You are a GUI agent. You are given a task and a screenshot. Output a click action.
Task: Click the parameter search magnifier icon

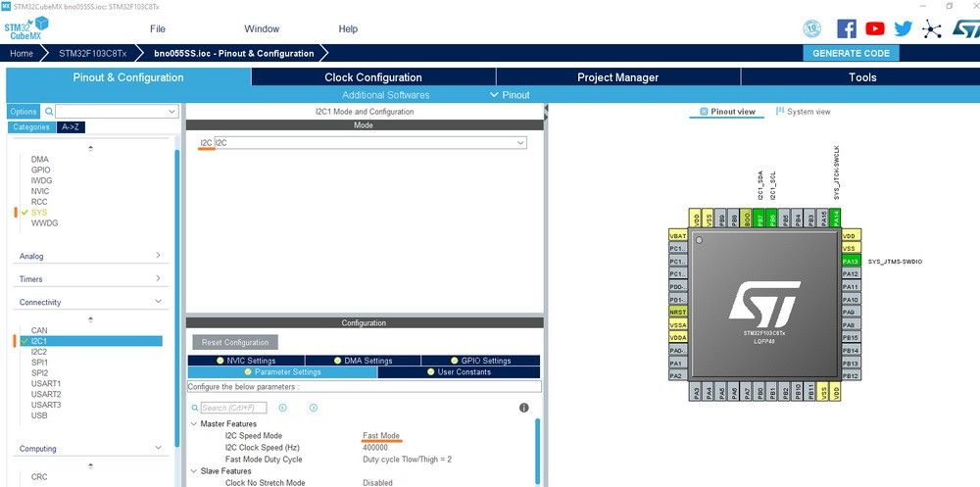pyautogui.click(x=195, y=408)
